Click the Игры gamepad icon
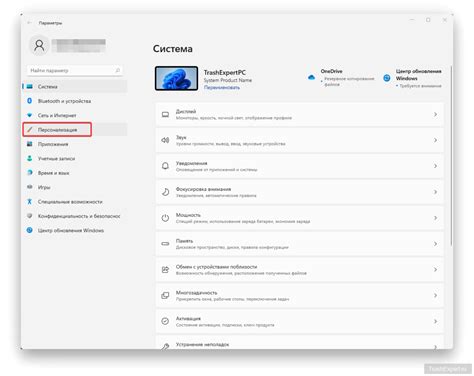 30,187
